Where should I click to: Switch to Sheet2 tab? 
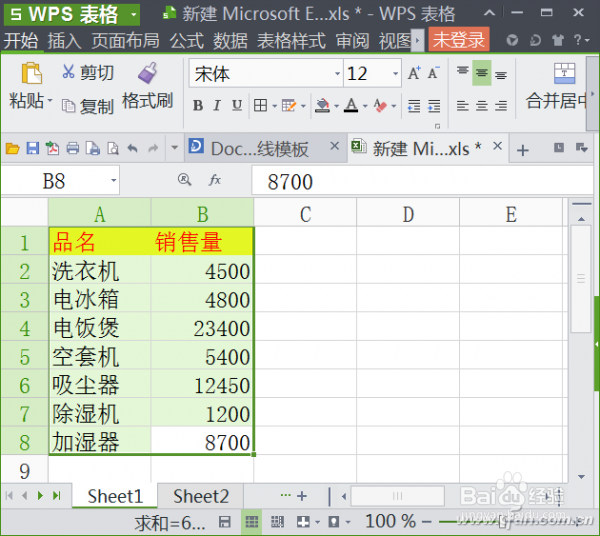[x=201, y=496]
